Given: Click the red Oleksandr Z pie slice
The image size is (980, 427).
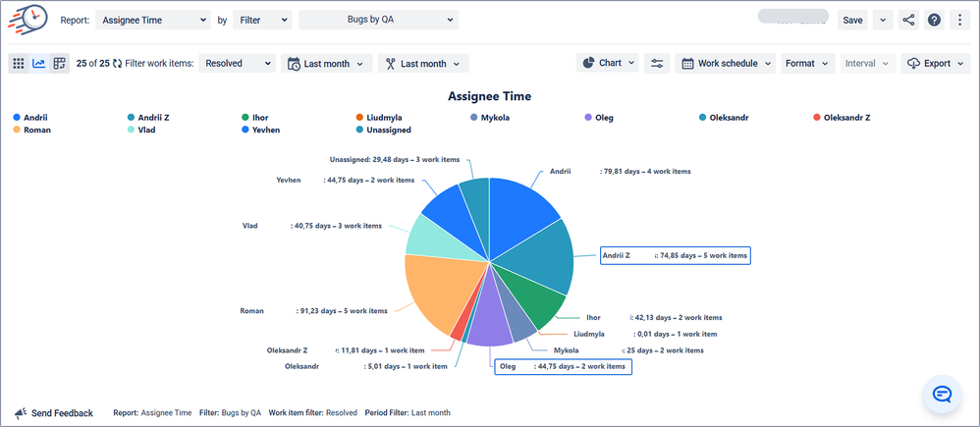Looking at the screenshot, I should click(x=462, y=326).
